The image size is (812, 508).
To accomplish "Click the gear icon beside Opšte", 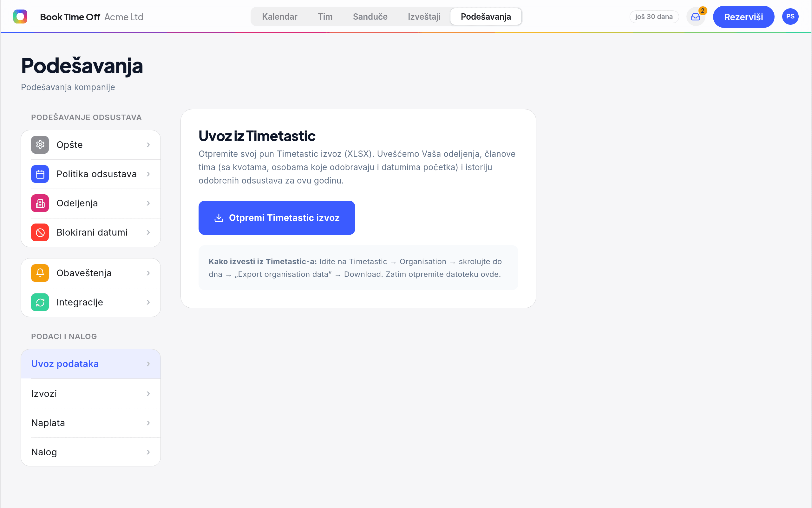I will [x=40, y=145].
